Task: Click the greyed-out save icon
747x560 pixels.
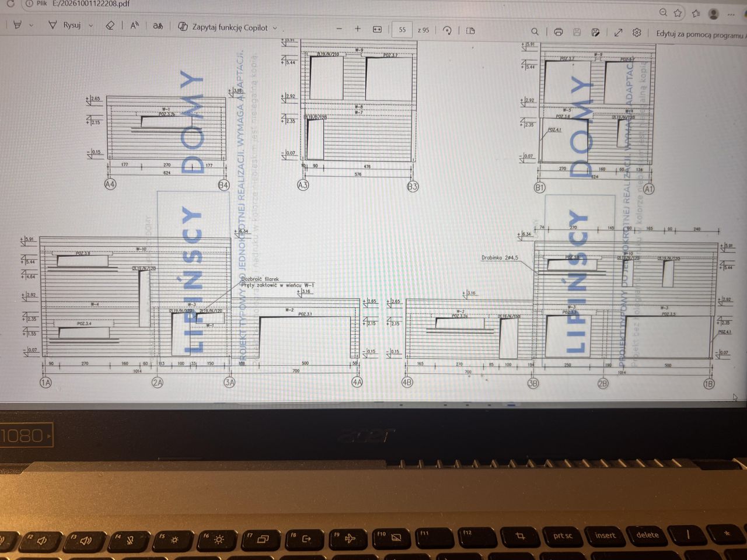Action: coord(577,32)
